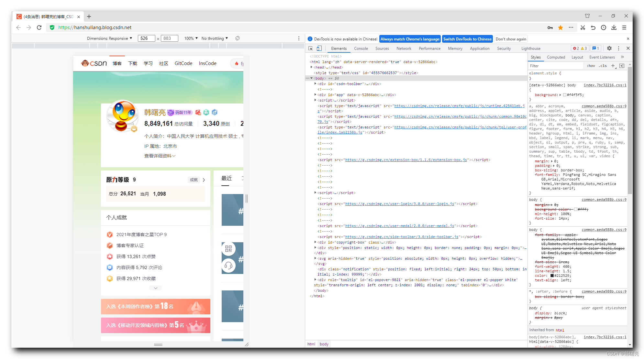Reload the page
The image size is (644, 359).
[39, 27]
